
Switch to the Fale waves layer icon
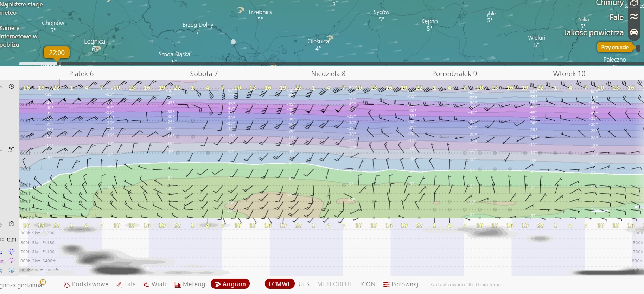(x=634, y=17)
